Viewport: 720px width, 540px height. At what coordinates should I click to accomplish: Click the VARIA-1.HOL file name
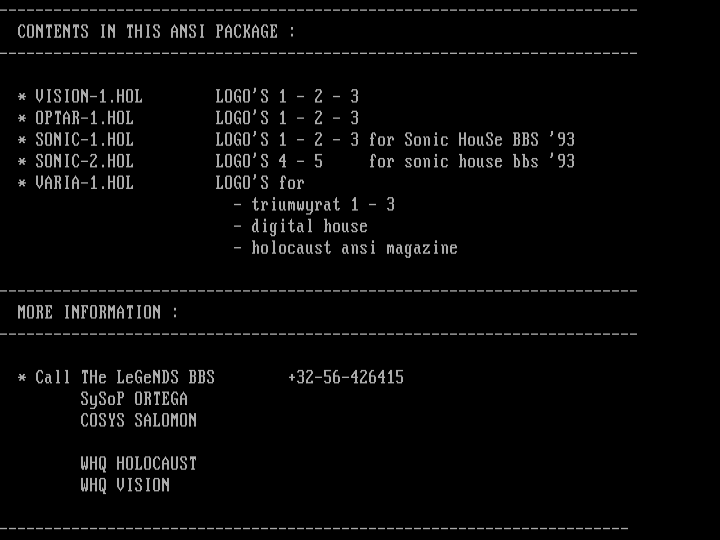click(x=84, y=183)
